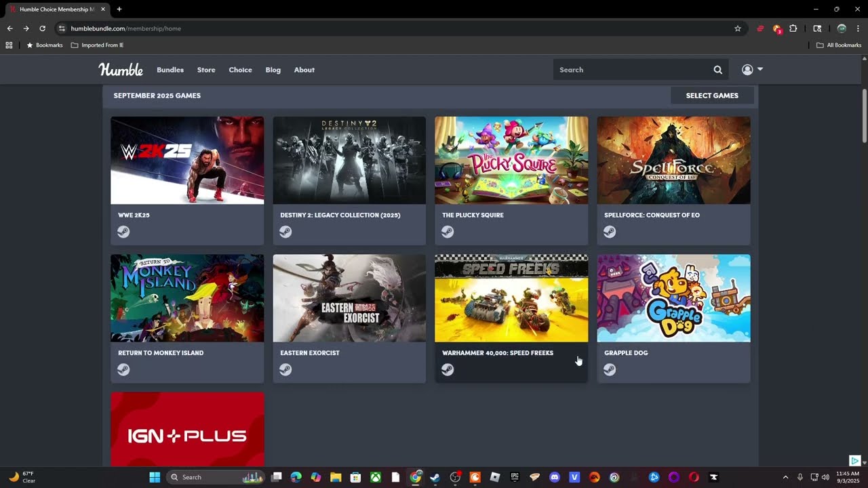Click the magnifying glass search icon
Screen dimensions: 868x488
click(x=718, y=70)
